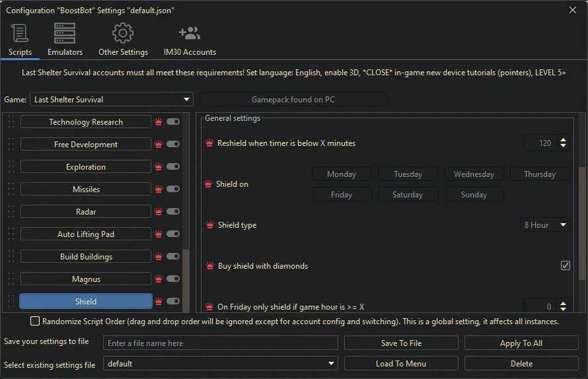The width and height of the screenshot is (588, 379).
Task: Toggle Build Buildings script switch
Action: pyautogui.click(x=173, y=256)
